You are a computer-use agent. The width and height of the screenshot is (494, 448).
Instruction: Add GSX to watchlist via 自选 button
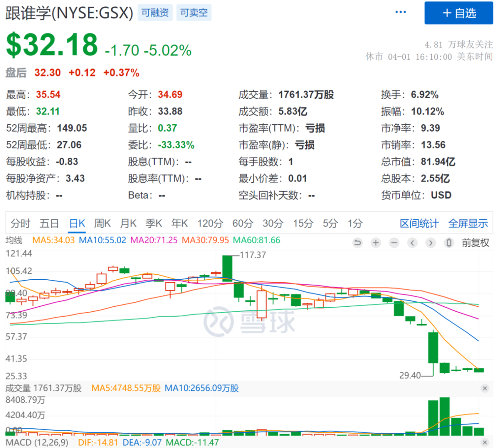coord(459,13)
